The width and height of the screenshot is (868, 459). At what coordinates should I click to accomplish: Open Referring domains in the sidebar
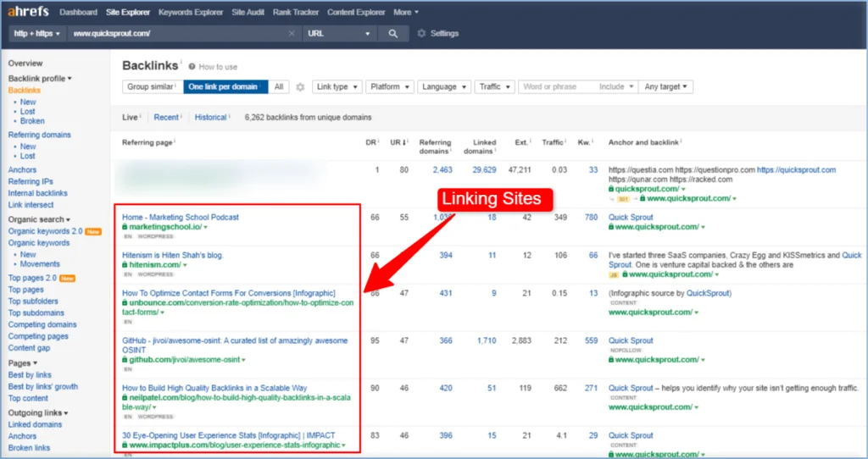coord(39,135)
